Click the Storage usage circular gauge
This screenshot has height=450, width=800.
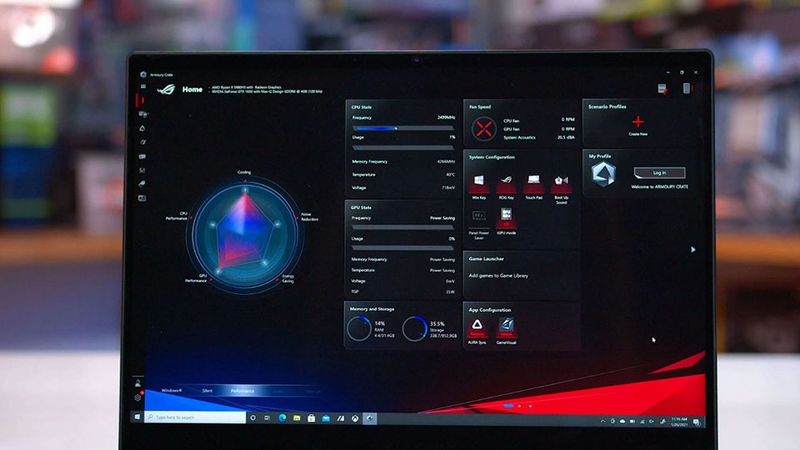tap(414, 329)
